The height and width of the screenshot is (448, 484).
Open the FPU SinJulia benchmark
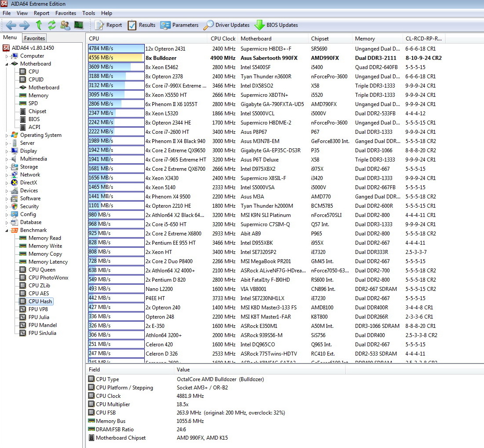point(42,333)
